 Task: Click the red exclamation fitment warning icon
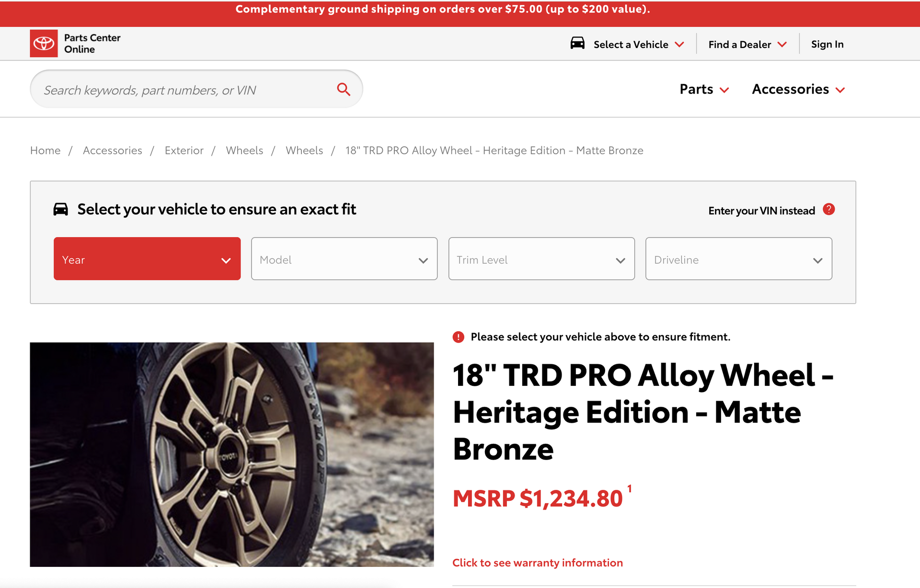click(459, 337)
